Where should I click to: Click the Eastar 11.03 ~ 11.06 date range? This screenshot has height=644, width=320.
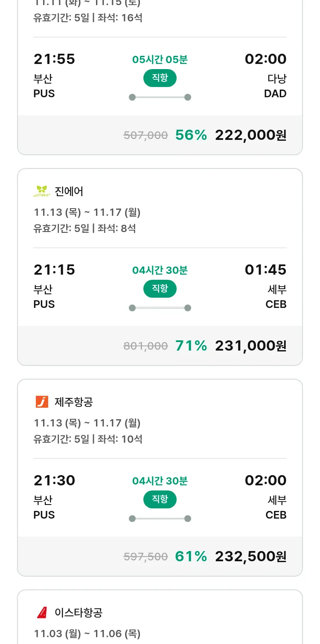coord(87,634)
